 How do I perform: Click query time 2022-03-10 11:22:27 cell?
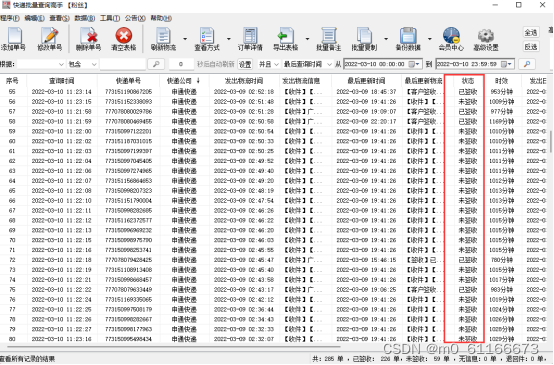61,329
